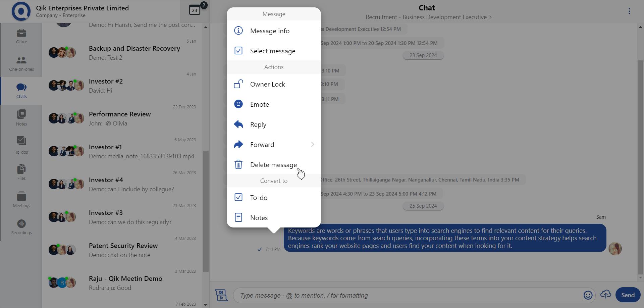Open Recordings from the sidebar
644x308 pixels.
[x=21, y=227]
